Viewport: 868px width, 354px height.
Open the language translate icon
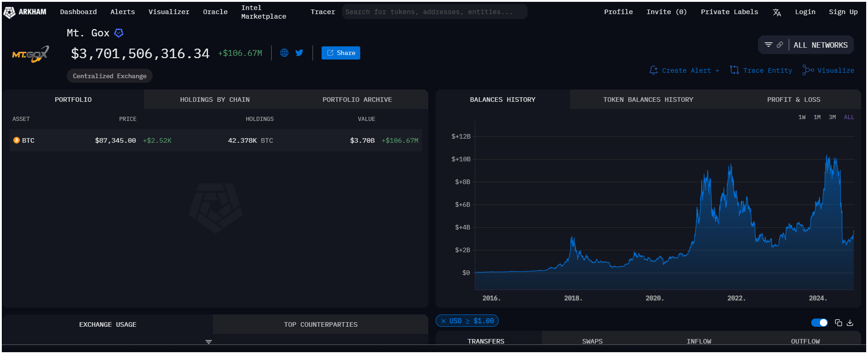tap(777, 12)
